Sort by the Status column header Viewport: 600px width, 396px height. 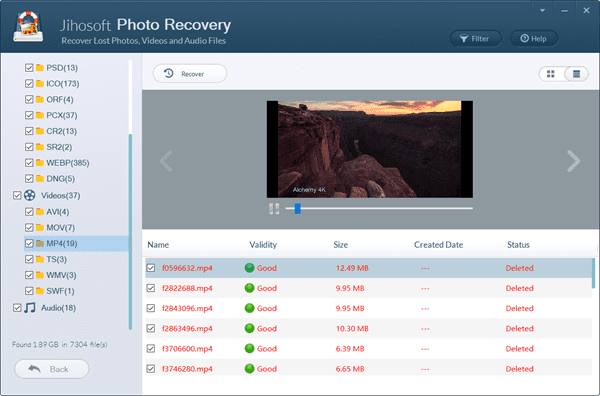518,245
